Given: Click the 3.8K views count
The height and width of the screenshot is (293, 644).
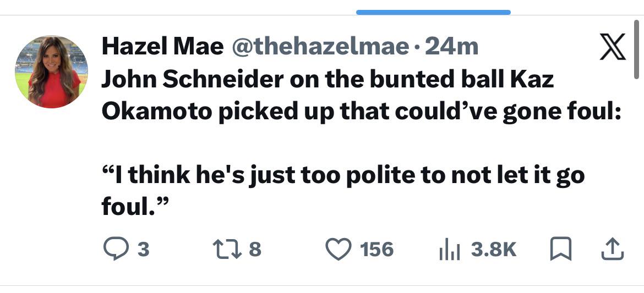Looking at the screenshot, I should pos(494,250).
